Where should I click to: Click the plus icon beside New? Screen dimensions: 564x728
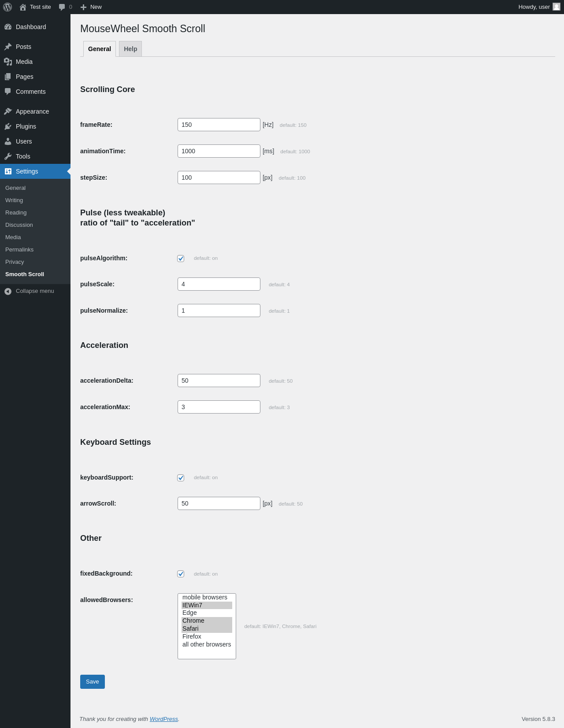[83, 7]
